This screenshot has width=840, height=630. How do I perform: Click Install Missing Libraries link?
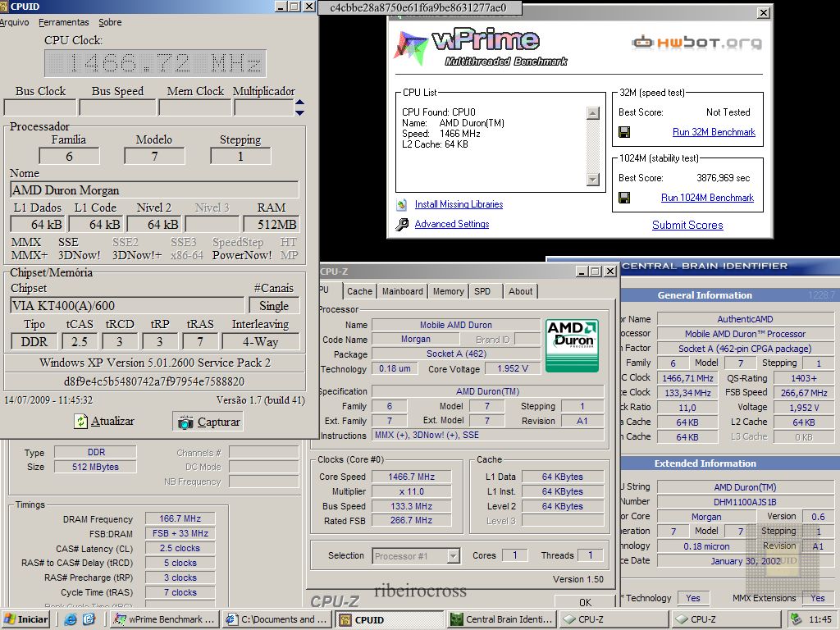click(x=459, y=204)
